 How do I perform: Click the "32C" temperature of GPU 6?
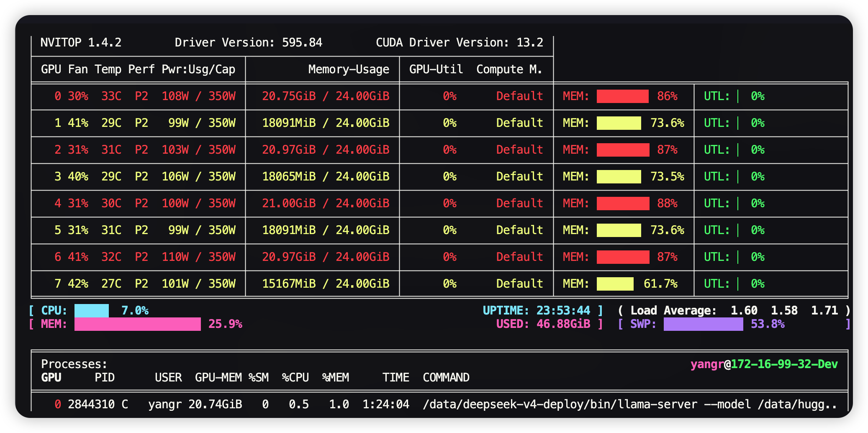(111, 257)
